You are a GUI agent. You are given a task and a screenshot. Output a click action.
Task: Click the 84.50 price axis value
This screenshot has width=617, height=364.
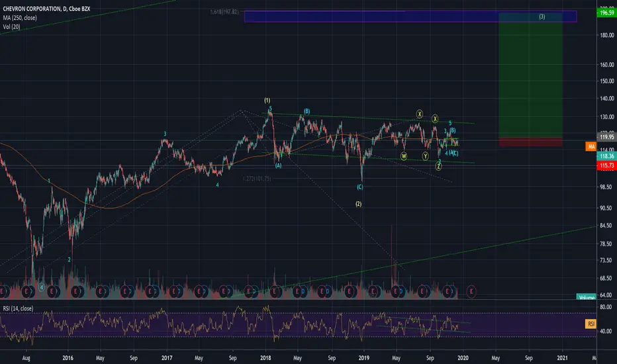pos(606,226)
